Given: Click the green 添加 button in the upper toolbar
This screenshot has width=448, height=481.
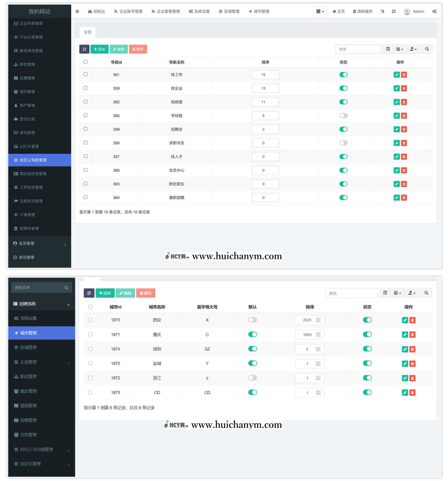Looking at the screenshot, I should point(100,49).
